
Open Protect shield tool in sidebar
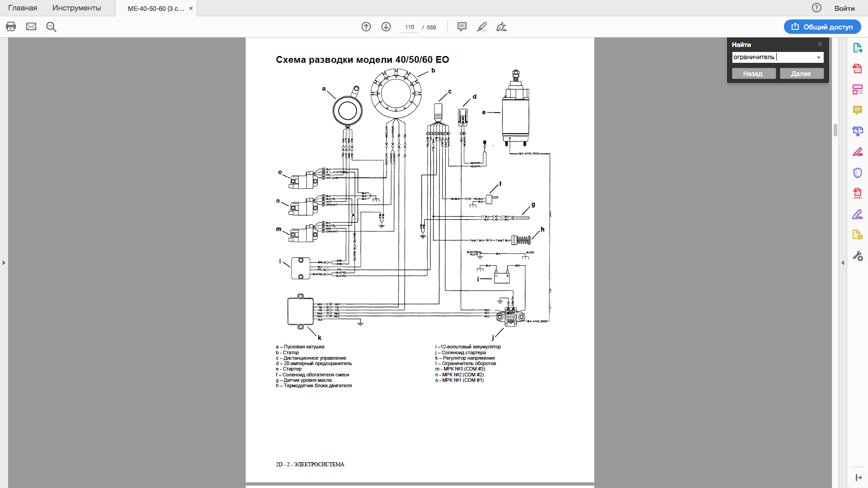(858, 173)
